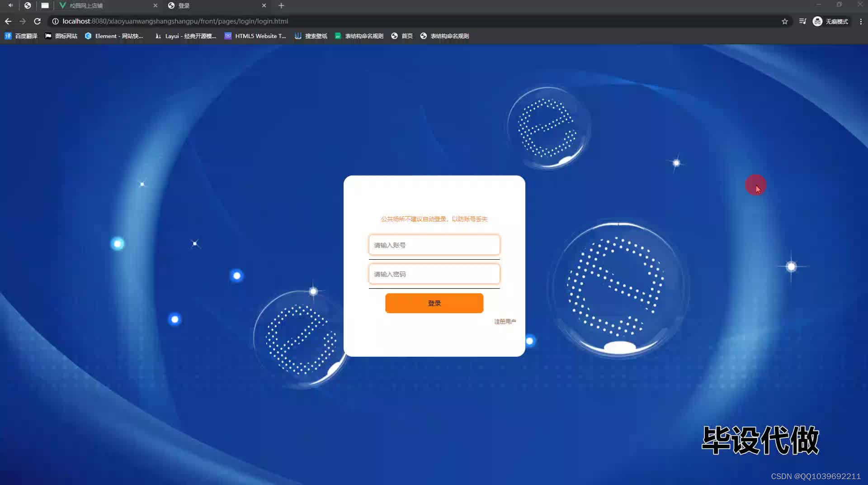This screenshot has width=868, height=485.
Task: Restore the browser window size
Action: click(x=839, y=5)
